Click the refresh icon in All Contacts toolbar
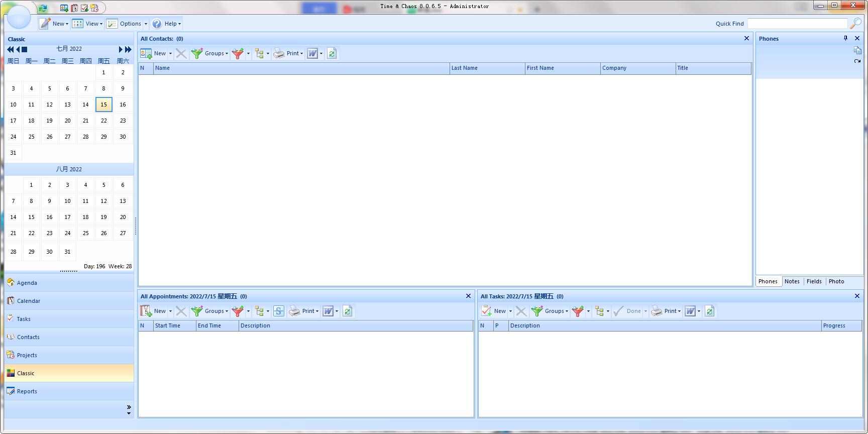Viewport: 868px width, 434px height. 332,53
